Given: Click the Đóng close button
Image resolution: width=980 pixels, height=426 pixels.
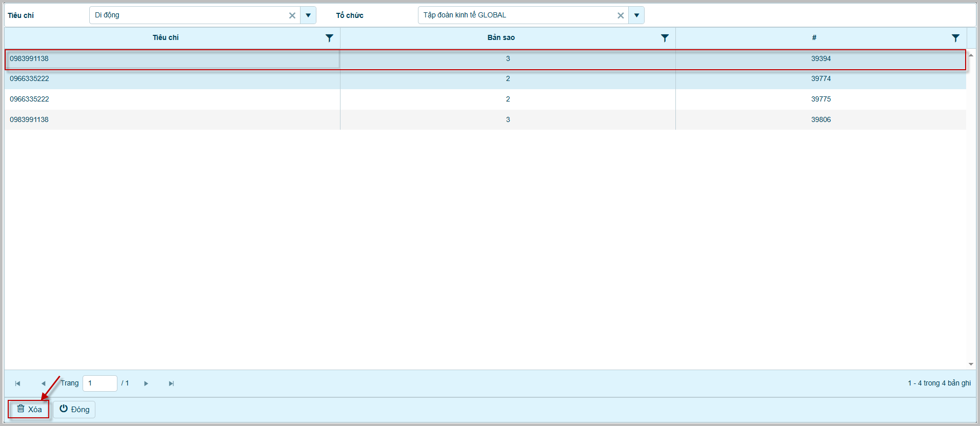Looking at the screenshot, I should [74, 409].
